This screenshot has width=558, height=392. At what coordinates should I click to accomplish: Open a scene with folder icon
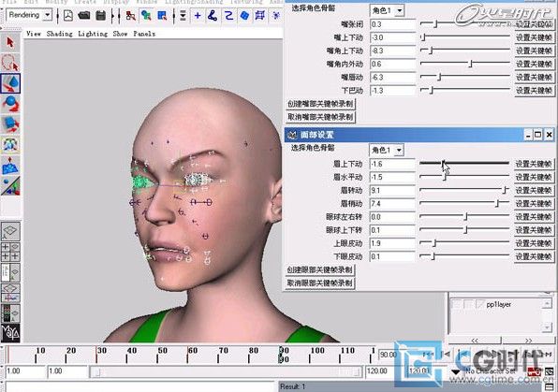pos(84,15)
